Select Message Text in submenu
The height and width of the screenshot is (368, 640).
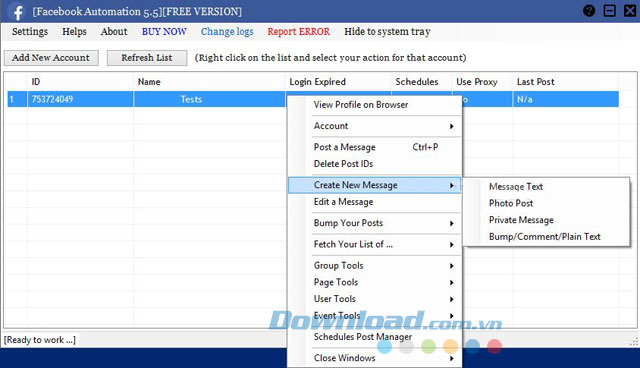547,187
